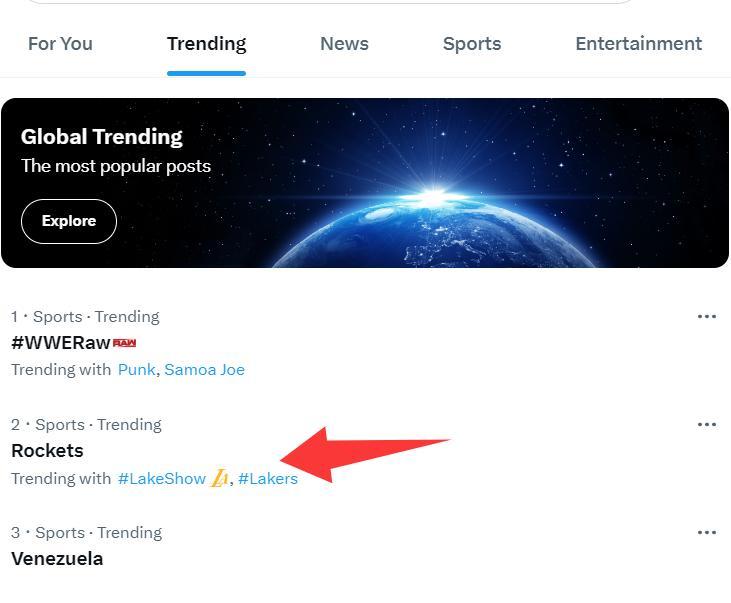This screenshot has height=603, width=731.
Task: Follow the #LakeShow hashtag link
Action: tap(161, 479)
